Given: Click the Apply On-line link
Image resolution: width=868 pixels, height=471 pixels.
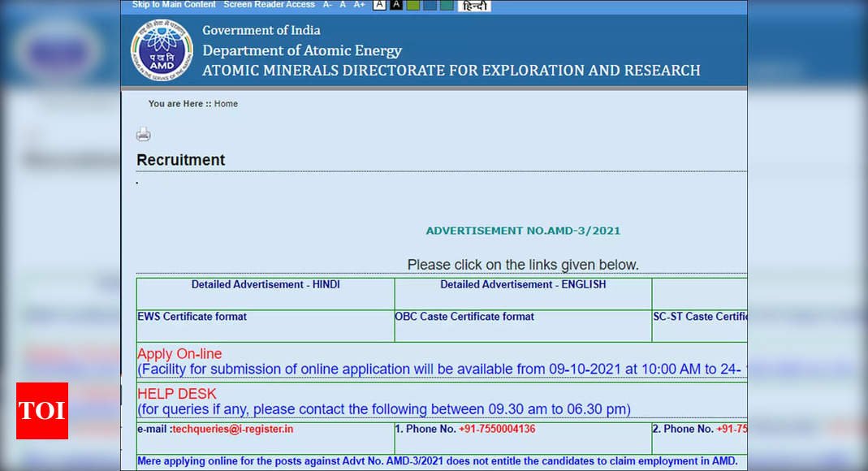Looking at the screenshot, I should point(179,354).
